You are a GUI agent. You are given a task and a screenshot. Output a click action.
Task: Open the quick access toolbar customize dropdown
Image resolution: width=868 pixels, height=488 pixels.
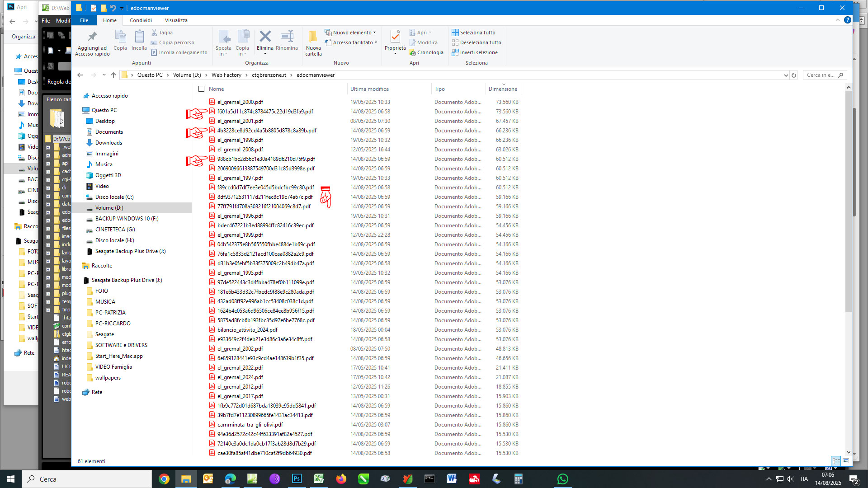click(122, 8)
